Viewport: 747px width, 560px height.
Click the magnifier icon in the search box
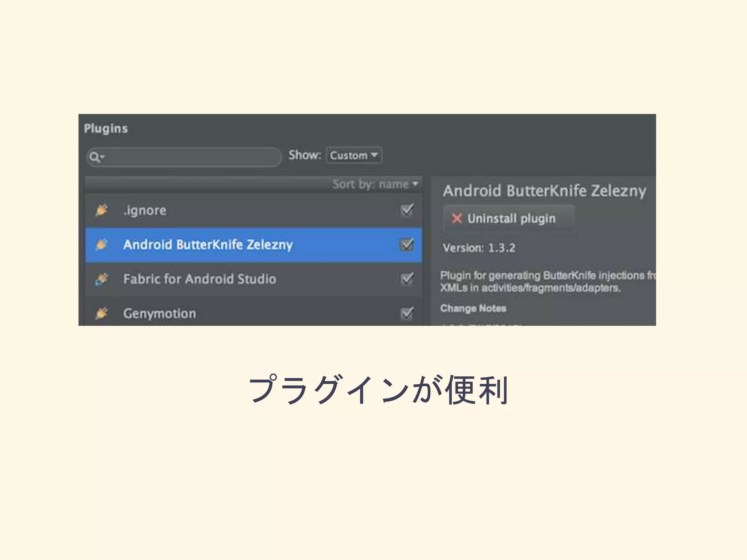coord(95,157)
